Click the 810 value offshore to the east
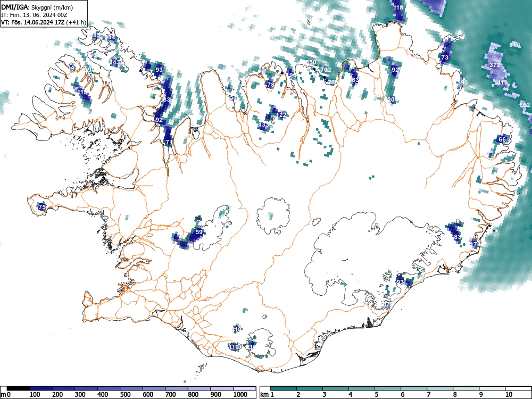 (514, 45)
